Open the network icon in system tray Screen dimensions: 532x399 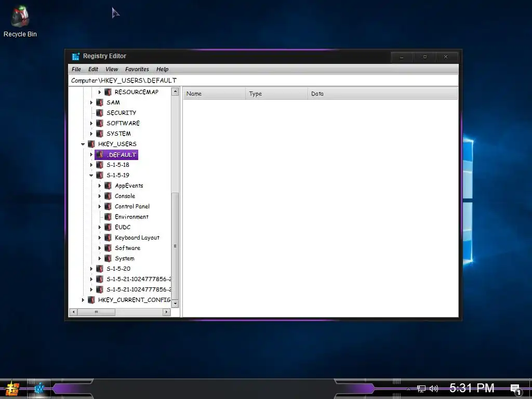coord(421,389)
